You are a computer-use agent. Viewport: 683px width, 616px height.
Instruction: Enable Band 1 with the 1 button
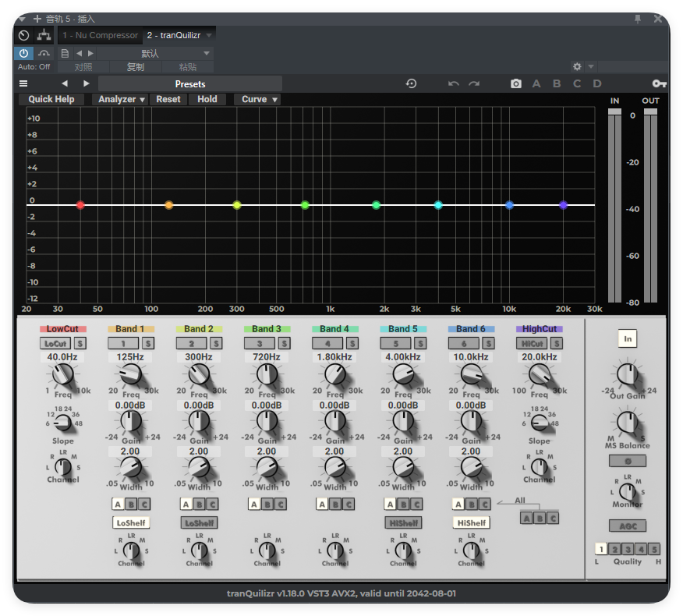click(x=123, y=343)
